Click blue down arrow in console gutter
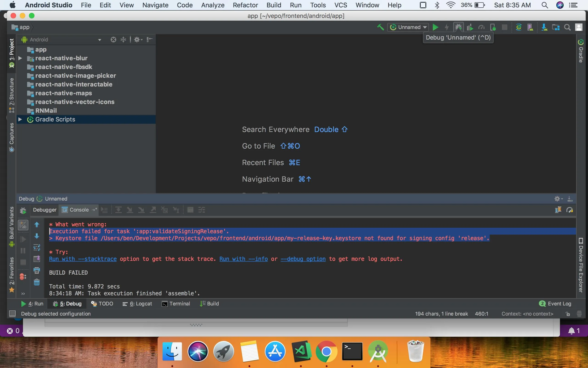The width and height of the screenshot is (588, 368). tap(37, 236)
